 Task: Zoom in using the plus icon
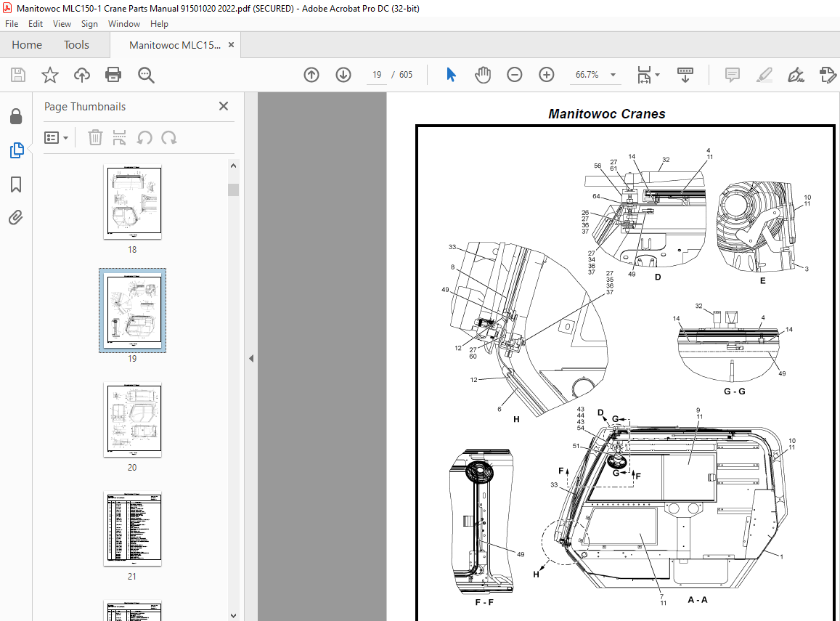[x=547, y=75]
